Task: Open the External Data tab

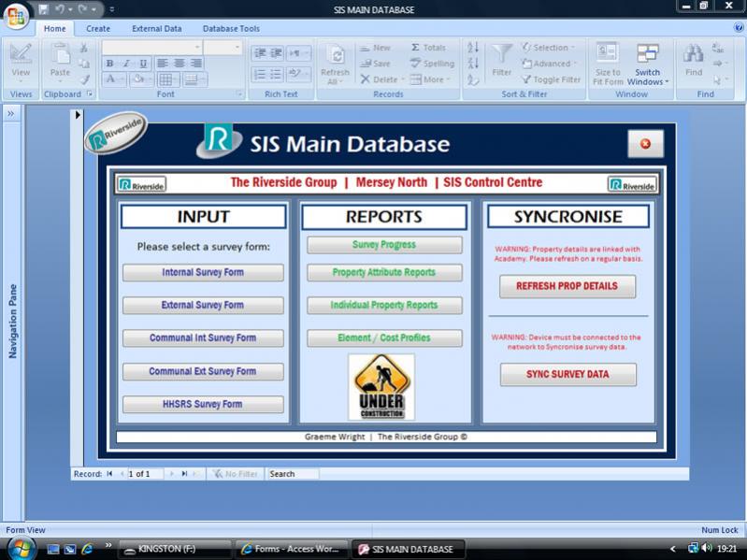Action: 157,29
